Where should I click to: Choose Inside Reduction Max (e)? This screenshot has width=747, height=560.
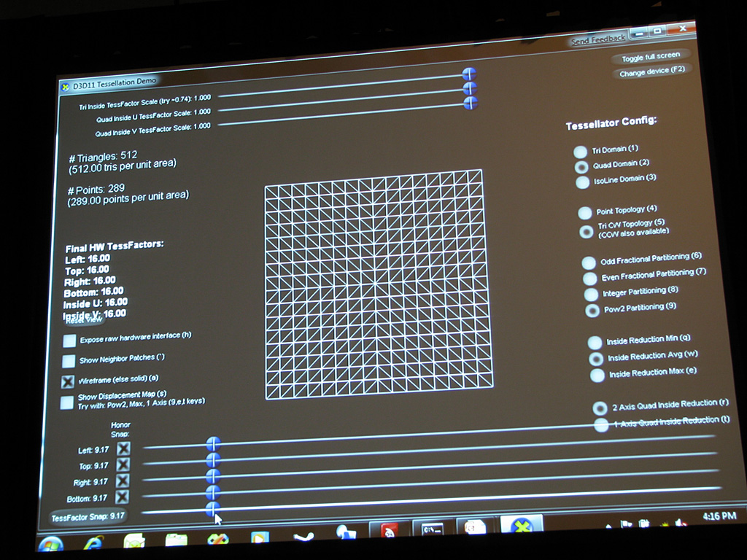tap(597, 376)
